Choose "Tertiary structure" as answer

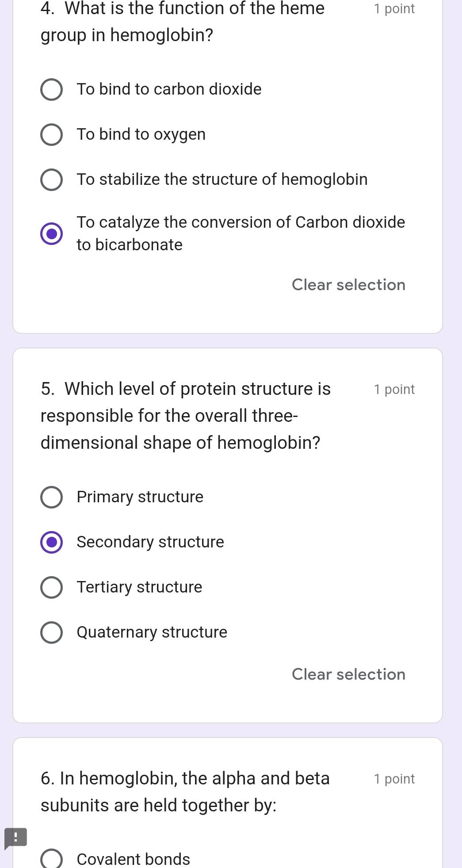tap(51, 588)
